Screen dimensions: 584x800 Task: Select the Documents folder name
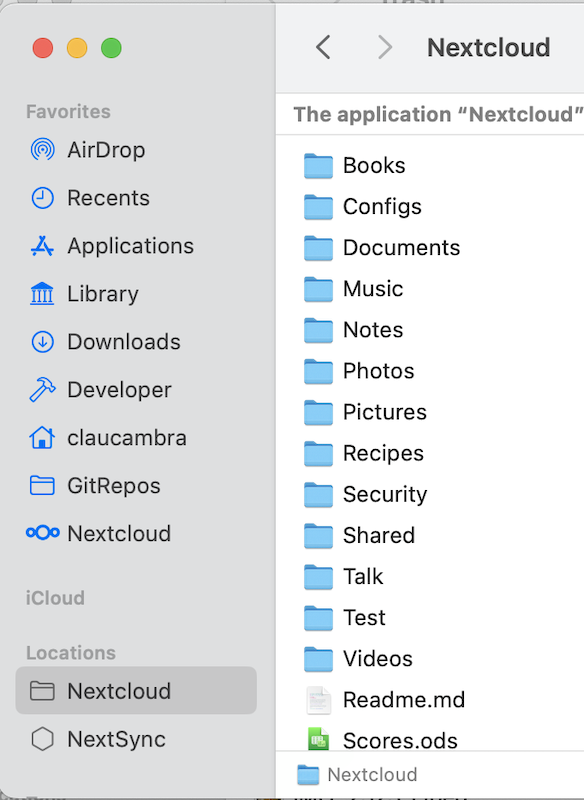click(x=402, y=248)
